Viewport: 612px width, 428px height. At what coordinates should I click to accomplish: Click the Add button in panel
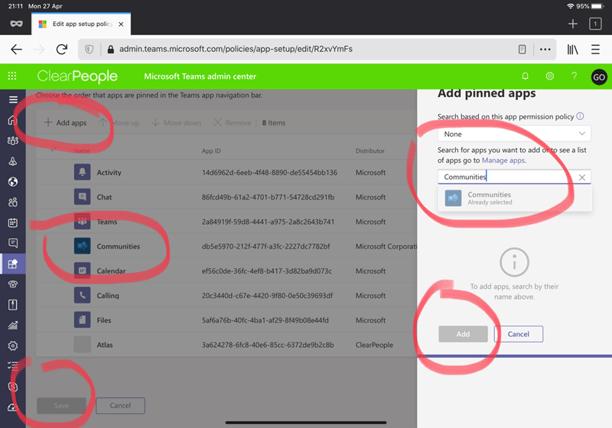tap(463, 334)
